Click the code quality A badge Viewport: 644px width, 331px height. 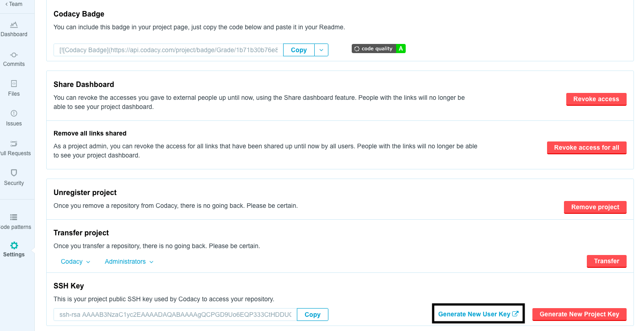coord(379,49)
